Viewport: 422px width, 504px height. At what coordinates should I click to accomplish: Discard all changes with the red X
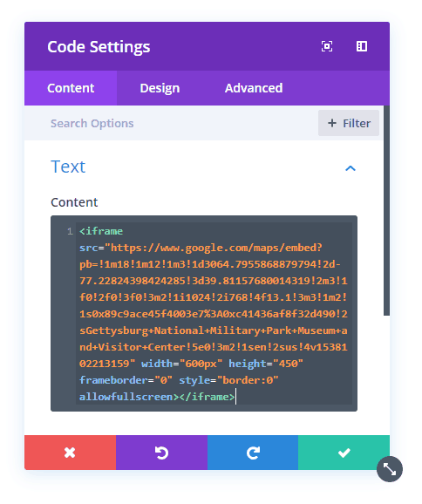click(x=70, y=453)
